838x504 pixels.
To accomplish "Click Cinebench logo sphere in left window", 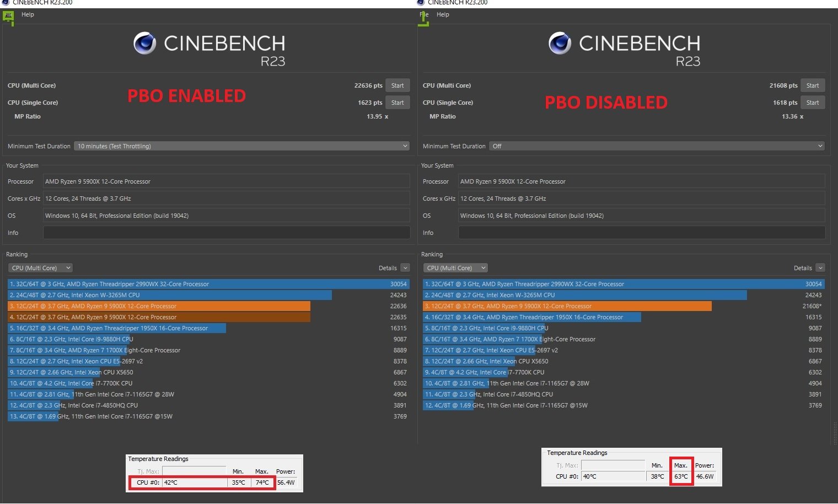I will 144,43.
